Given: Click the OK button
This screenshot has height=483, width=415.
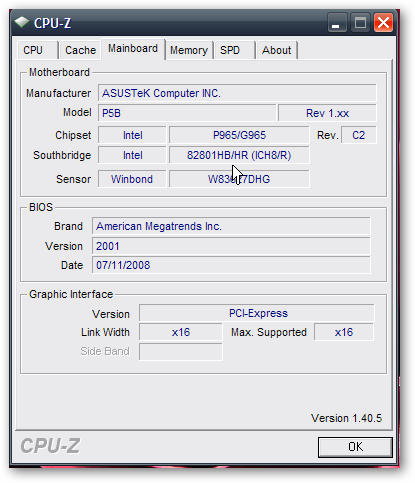Looking at the screenshot, I should coord(355,447).
